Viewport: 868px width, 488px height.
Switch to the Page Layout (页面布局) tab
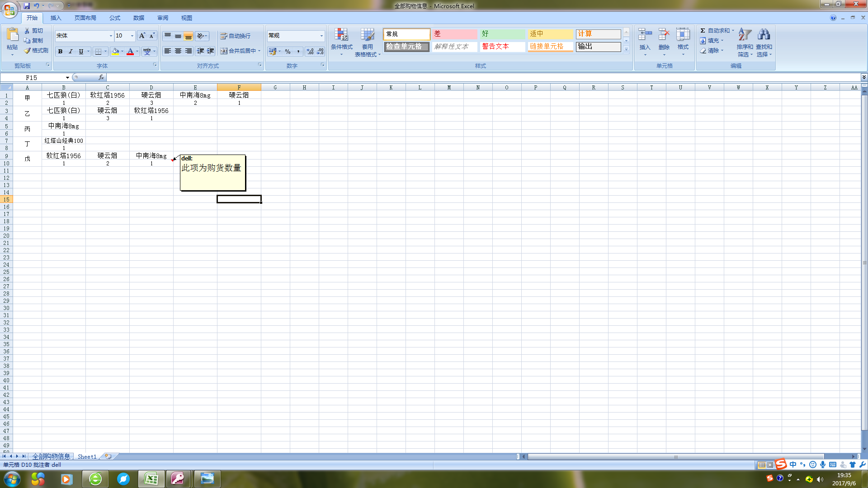click(85, 18)
